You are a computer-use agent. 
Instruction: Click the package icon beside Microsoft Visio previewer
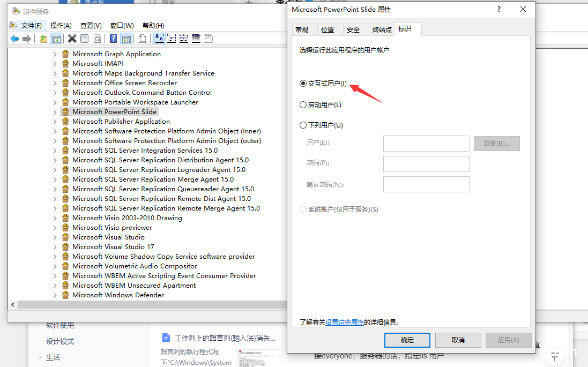[65, 228]
